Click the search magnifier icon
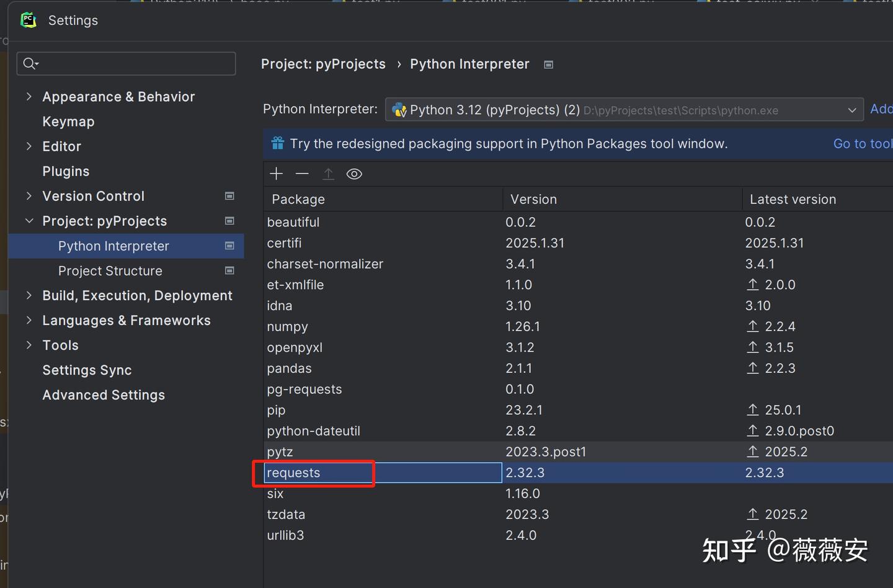893x588 pixels. click(x=30, y=63)
